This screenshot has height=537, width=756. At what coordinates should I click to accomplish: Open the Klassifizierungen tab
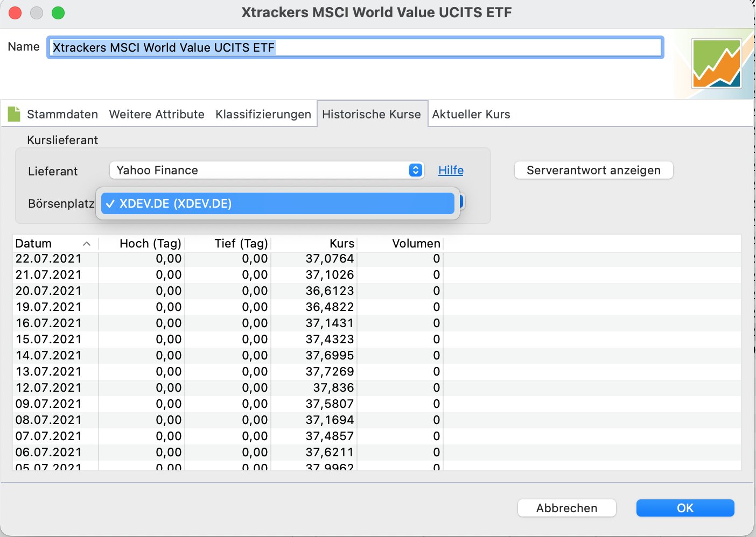coord(263,114)
